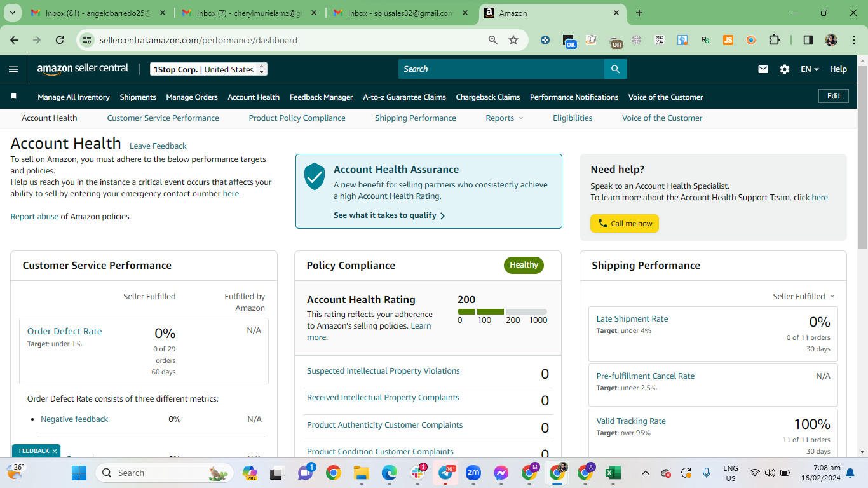Image resolution: width=868 pixels, height=488 pixels.
Task: Open Slack from the taskbar
Action: 418,473
